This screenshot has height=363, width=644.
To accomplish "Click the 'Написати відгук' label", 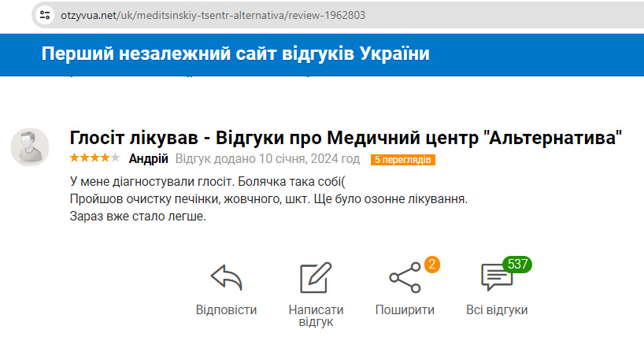I will coord(316,315).
